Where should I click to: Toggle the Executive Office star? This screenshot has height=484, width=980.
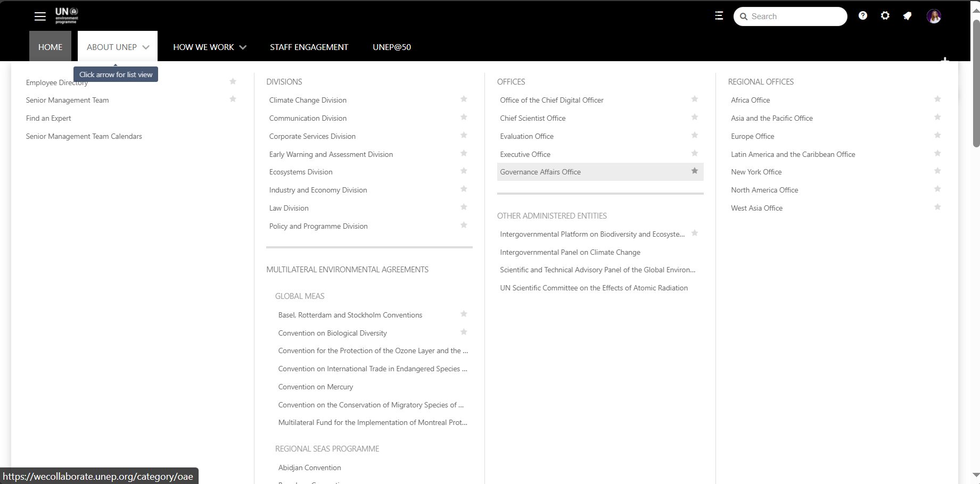coord(695,153)
